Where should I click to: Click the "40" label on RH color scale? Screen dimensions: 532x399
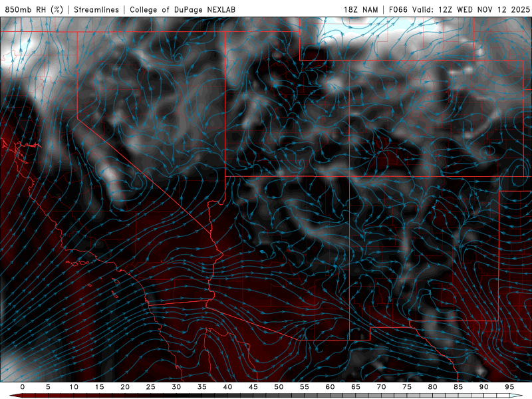click(x=227, y=387)
